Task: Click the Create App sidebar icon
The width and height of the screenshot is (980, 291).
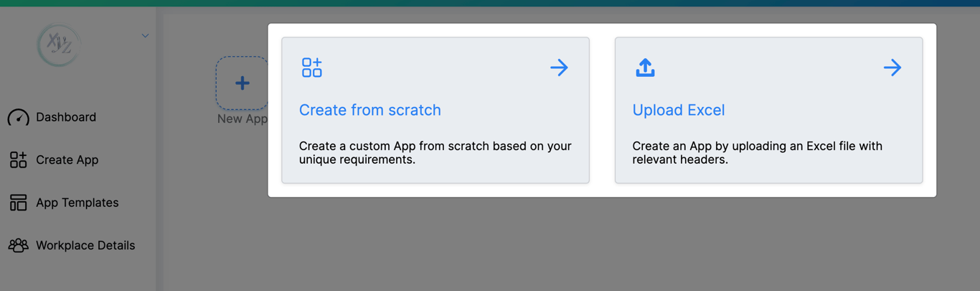Action: tap(18, 160)
